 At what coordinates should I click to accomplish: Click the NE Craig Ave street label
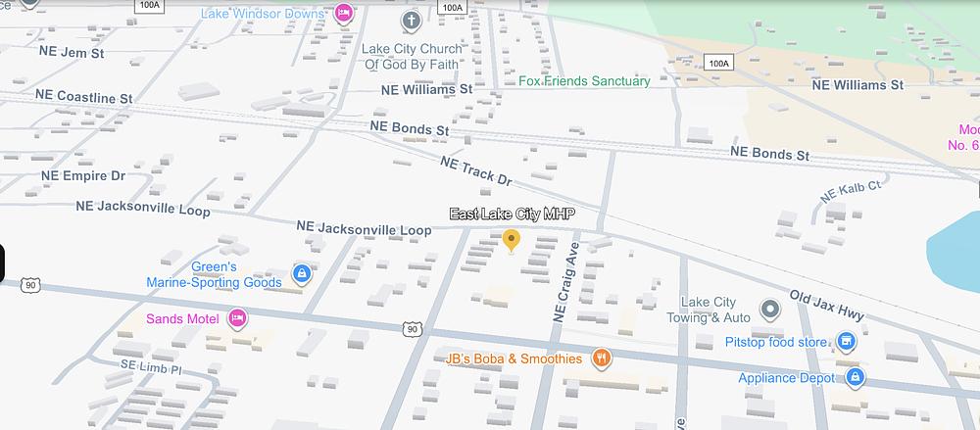pyautogui.click(x=566, y=282)
